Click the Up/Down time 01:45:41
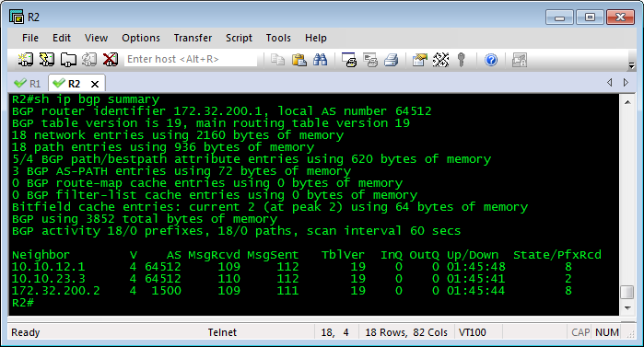The width and height of the screenshot is (644, 347). [476, 279]
